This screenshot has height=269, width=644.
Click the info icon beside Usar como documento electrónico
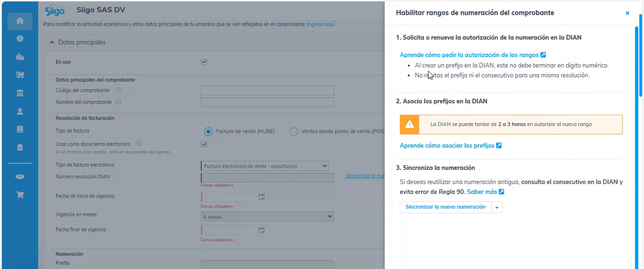(140, 143)
